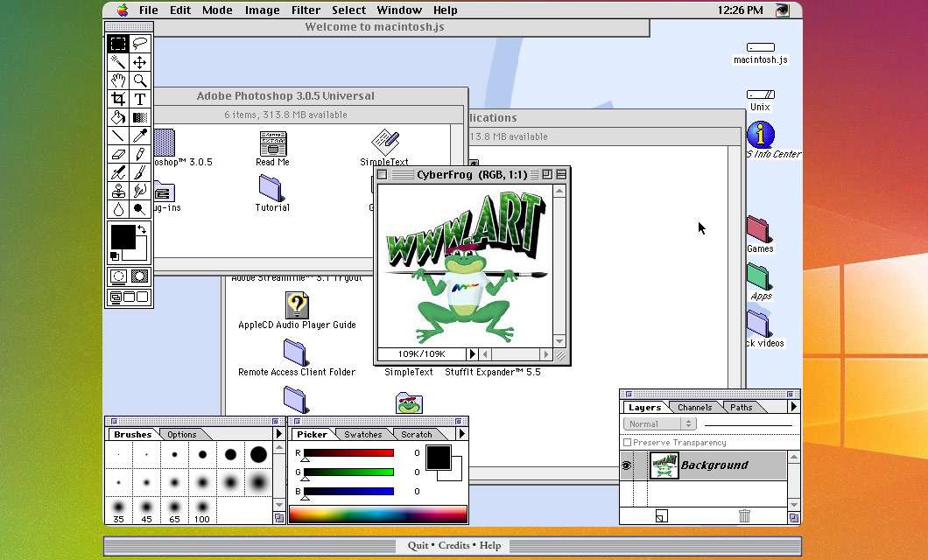Select the Crop tool
928x560 pixels.
[118, 99]
